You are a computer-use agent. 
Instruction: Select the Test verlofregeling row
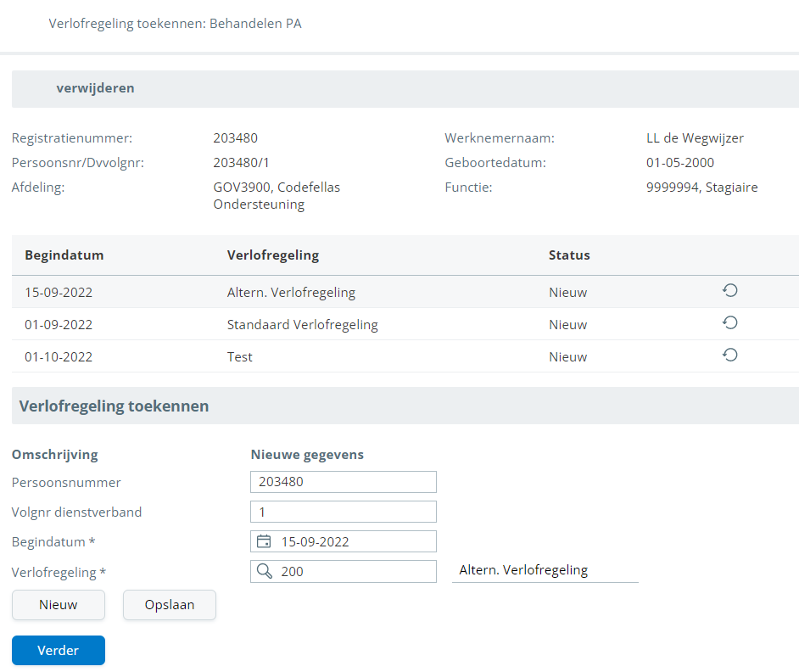[240, 357]
